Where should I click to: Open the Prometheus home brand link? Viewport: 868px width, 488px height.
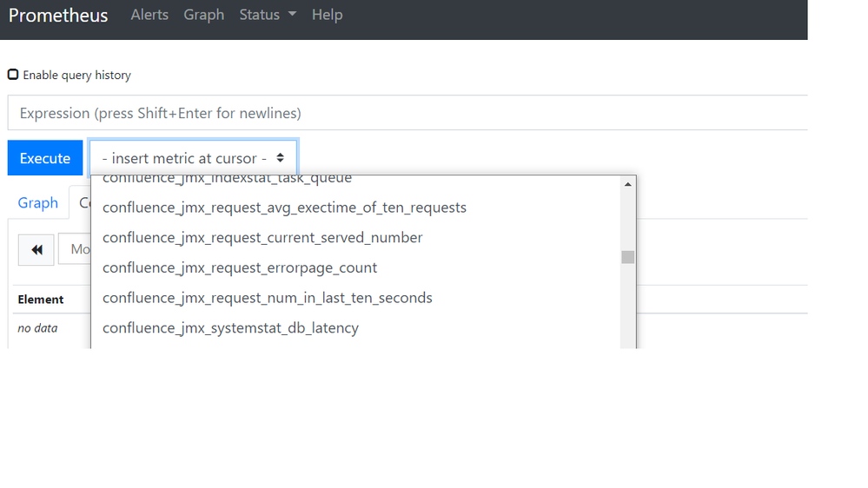[58, 15]
